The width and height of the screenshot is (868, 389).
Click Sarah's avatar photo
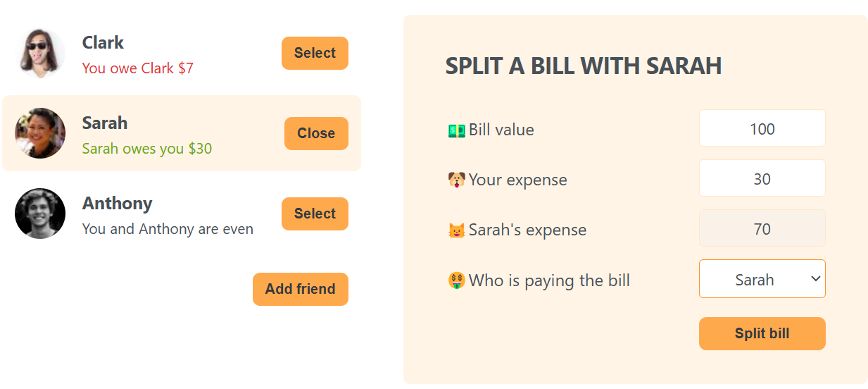[40, 133]
